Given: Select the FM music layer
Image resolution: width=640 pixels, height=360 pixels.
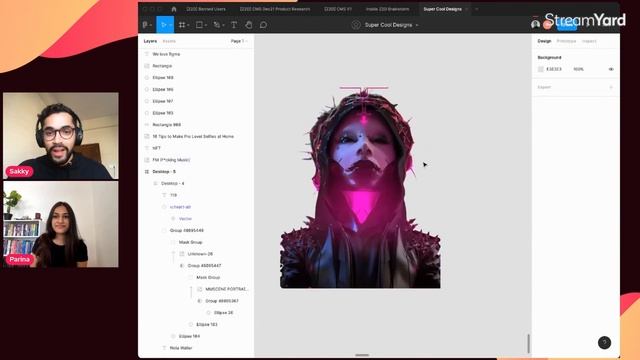Looking at the screenshot, I should (x=171, y=160).
